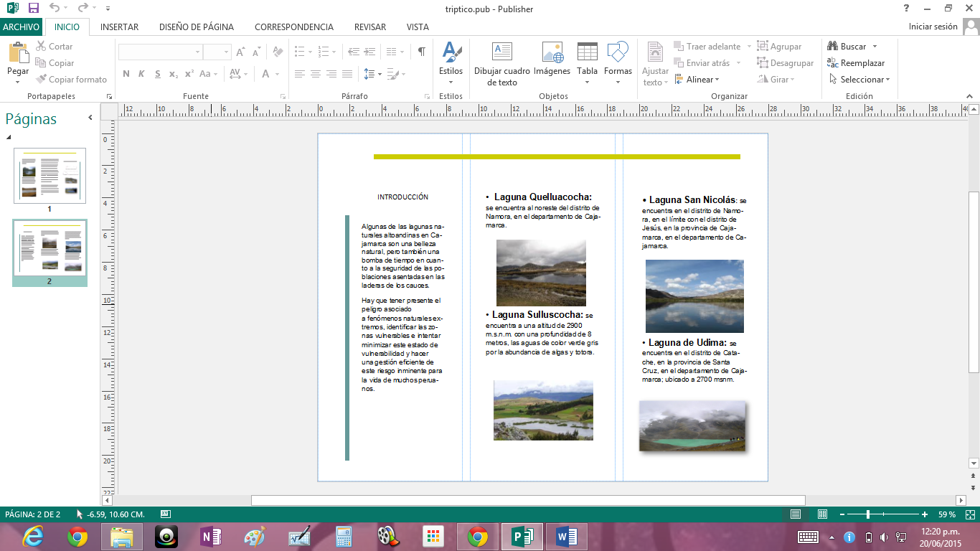Viewport: 980px width, 551px height.
Task: Select page 1 thumbnail in Páginas panel
Action: 50,176
